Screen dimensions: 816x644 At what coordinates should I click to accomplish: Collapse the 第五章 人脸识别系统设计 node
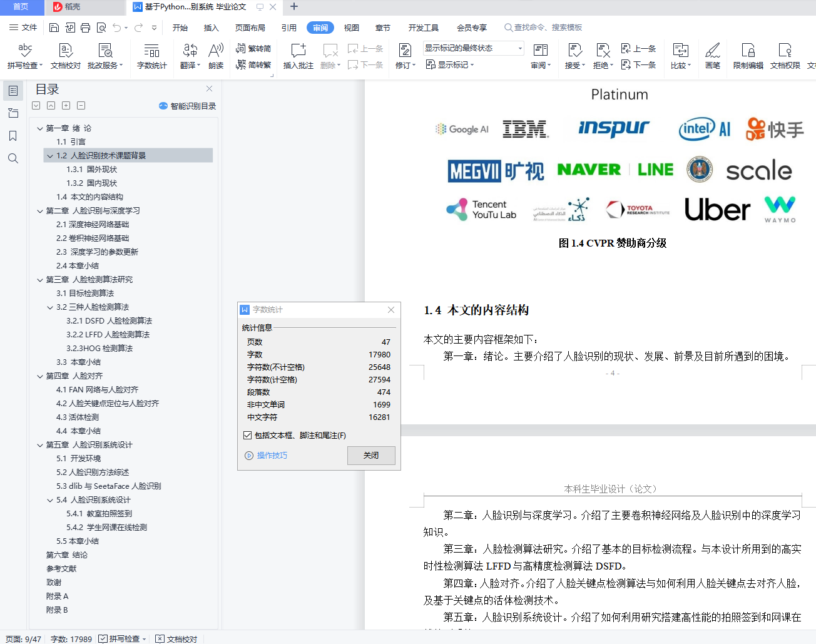pos(40,445)
